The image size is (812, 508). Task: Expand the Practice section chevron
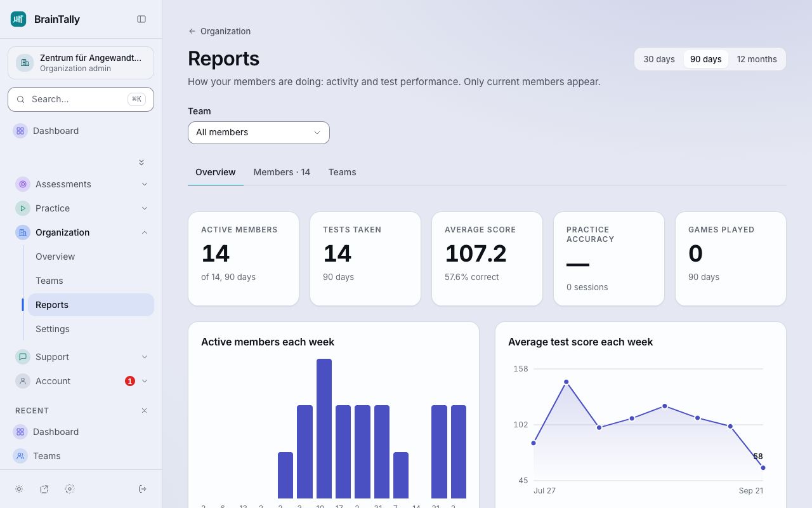click(145, 208)
